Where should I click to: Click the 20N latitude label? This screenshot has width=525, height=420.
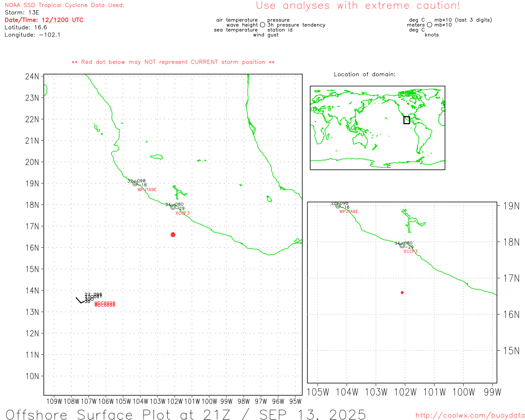coord(32,162)
